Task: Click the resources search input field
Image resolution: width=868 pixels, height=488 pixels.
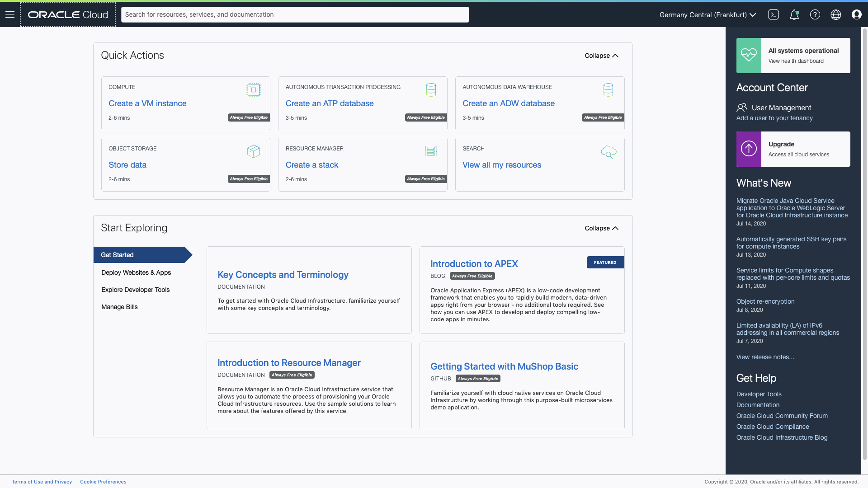Action: [x=295, y=14]
